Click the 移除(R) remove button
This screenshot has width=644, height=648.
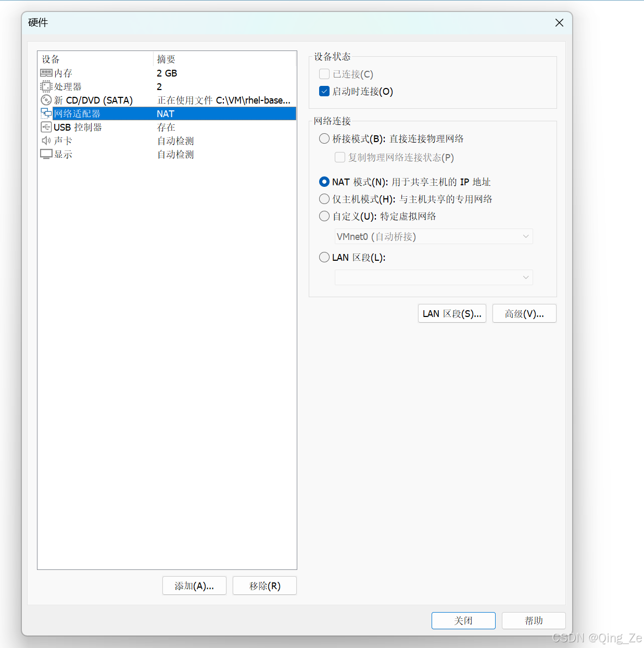[x=264, y=586]
